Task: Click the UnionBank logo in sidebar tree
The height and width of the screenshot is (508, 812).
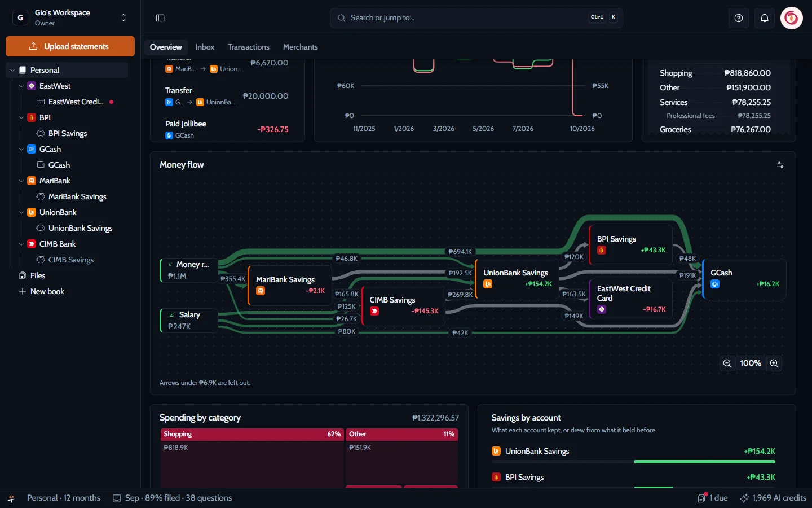Action: 32,212
